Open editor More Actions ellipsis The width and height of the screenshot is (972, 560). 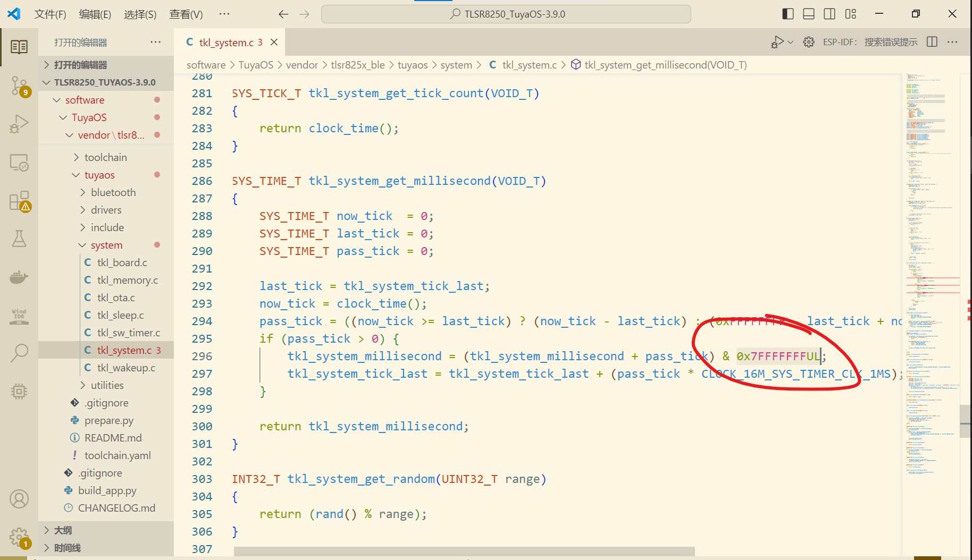(952, 42)
